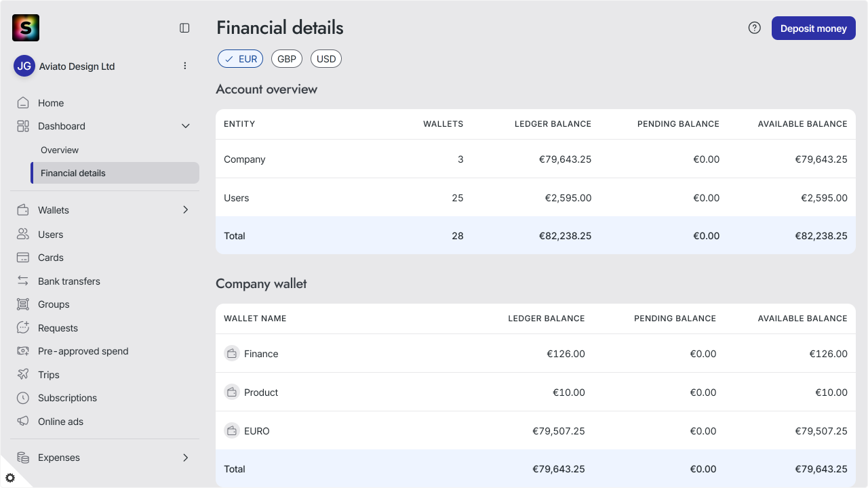
Task: Click the Account overview heading
Action: 267,89
